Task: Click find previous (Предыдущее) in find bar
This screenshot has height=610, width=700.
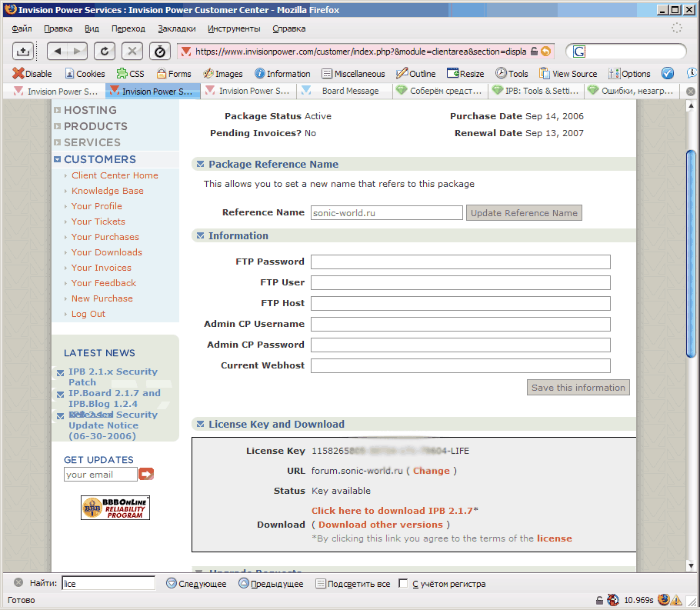Action: click(270, 584)
